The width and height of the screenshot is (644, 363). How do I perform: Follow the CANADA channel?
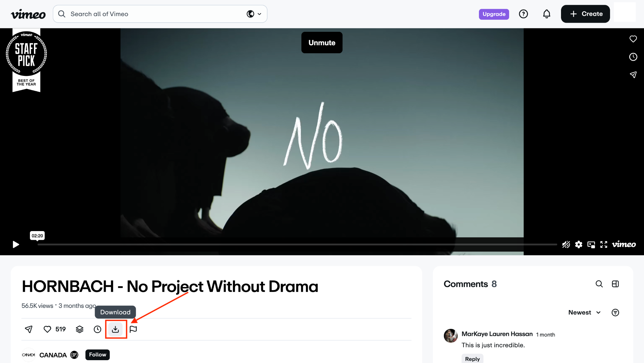coord(97,354)
